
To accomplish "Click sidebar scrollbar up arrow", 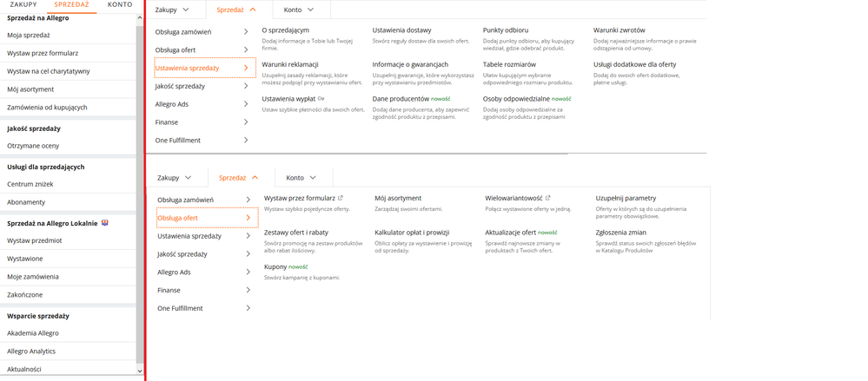I will pyautogui.click(x=140, y=17).
